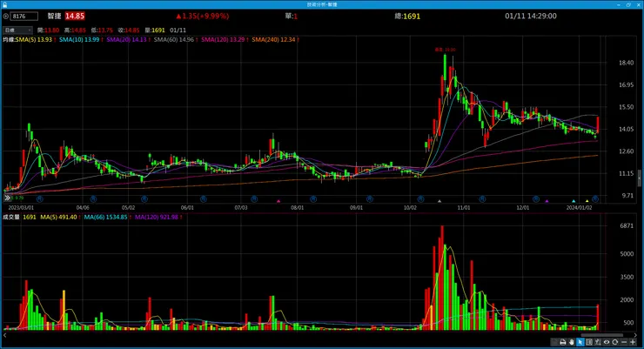Image resolution: width=644 pixels, height=349 pixels.
Task: Click the horizontal scrollbar thumb at bottom right
Action: pos(602,335)
